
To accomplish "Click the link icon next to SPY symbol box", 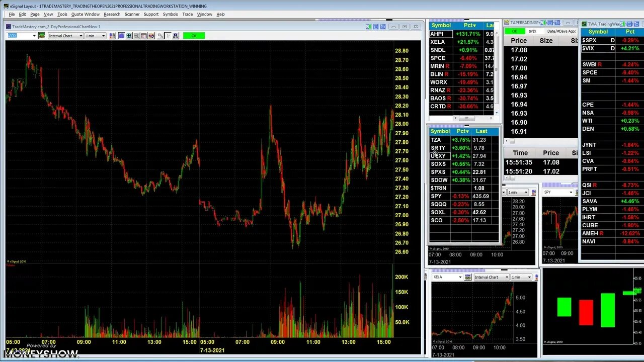I will click(x=577, y=192).
